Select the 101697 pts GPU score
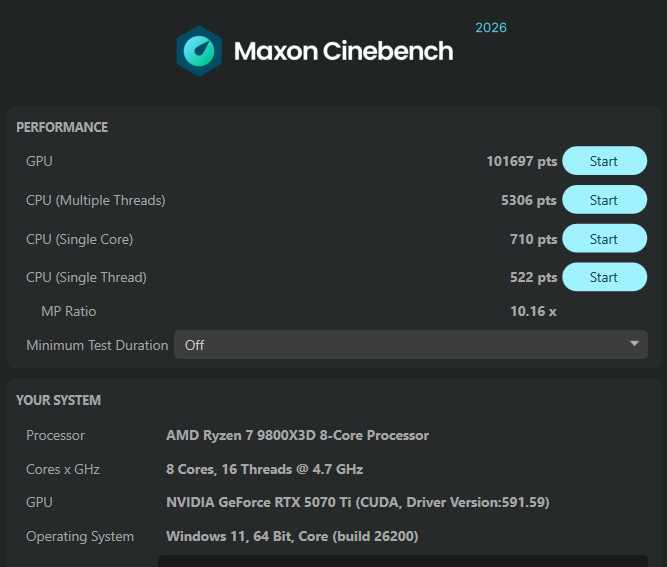 (x=522, y=161)
